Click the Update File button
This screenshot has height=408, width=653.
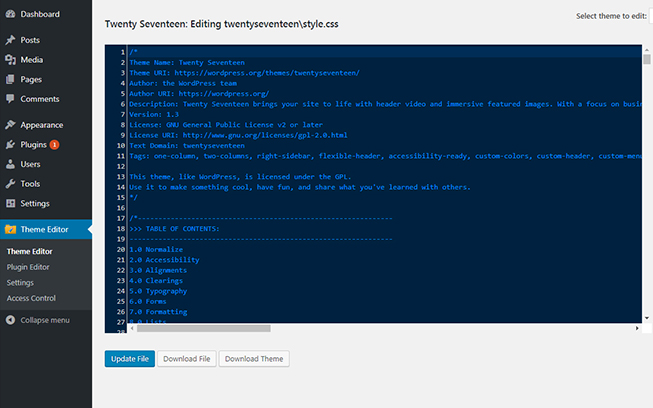pyautogui.click(x=130, y=359)
